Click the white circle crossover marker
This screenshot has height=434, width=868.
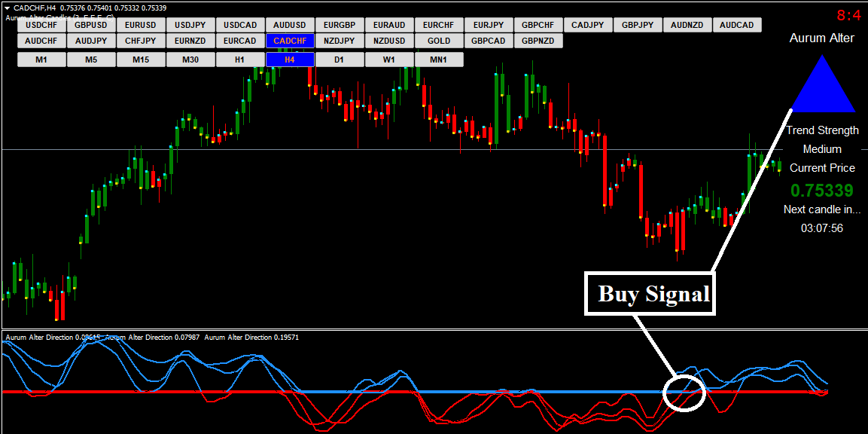point(684,392)
